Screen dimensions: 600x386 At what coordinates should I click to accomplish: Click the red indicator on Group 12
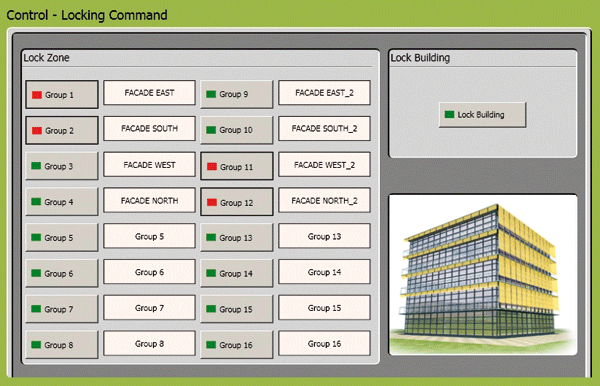pyautogui.click(x=212, y=202)
